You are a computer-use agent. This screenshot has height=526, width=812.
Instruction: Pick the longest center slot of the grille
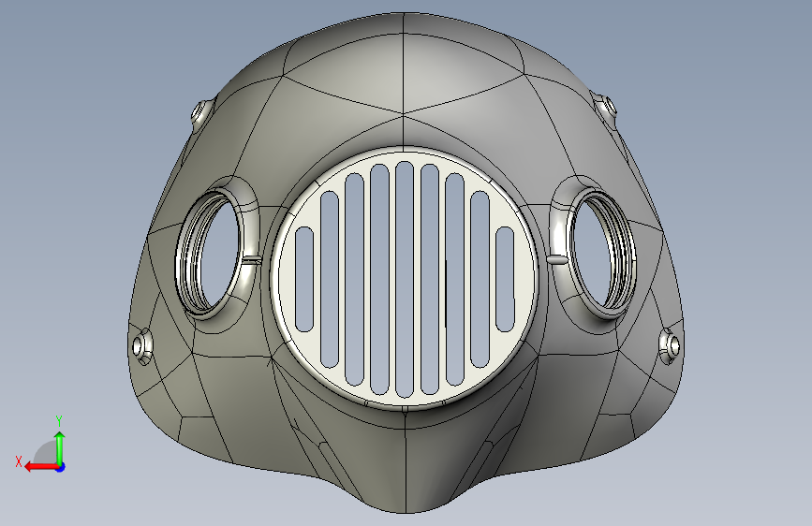pos(405,280)
